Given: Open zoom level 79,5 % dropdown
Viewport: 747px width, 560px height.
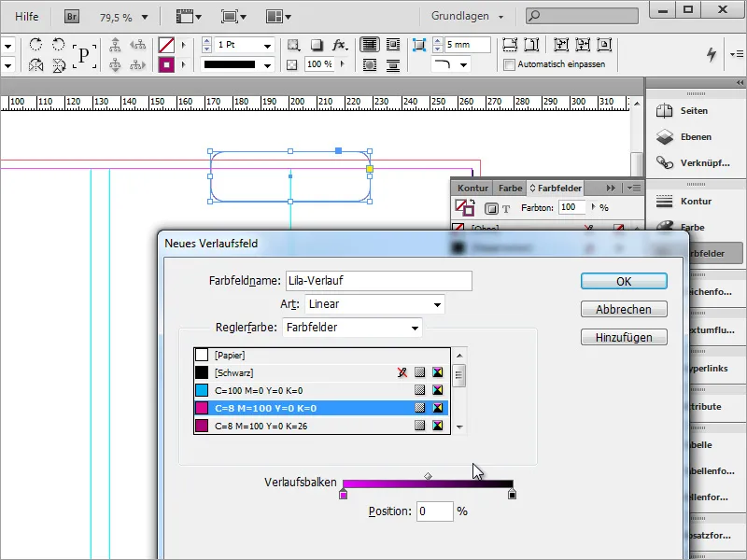Looking at the screenshot, I should (x=145, y=18).
